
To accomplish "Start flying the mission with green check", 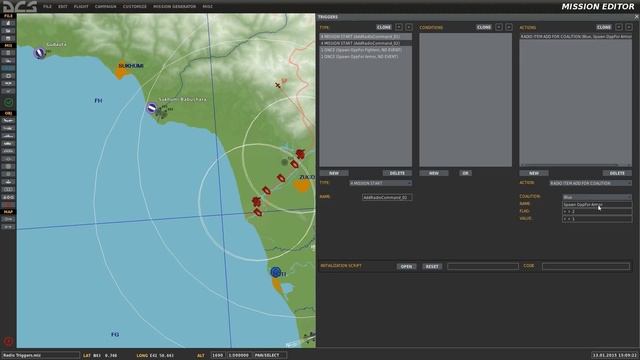I will click(8, 102).
